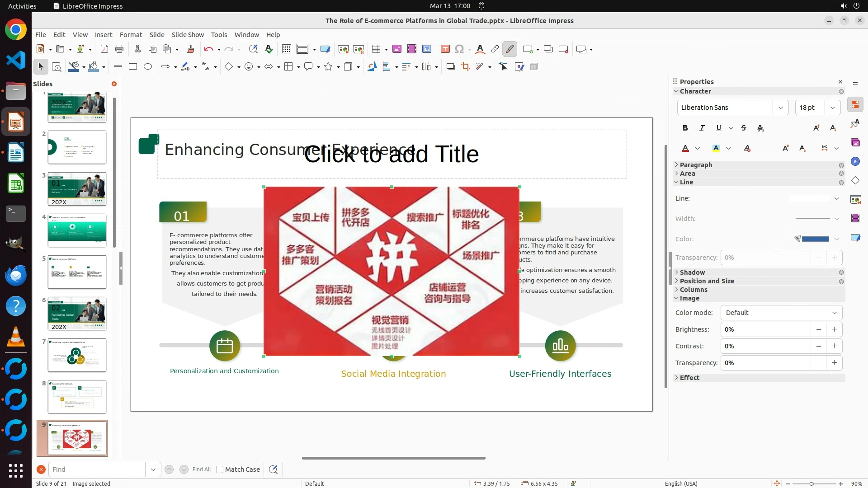Open the Color mode dropdown
This screenshot has height=488, width=868.
click(781, 313)
